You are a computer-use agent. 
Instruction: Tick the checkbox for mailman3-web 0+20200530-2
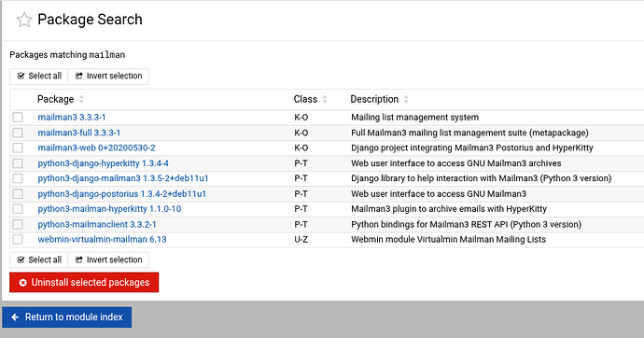pyautogui.click(x=18, y=148)
